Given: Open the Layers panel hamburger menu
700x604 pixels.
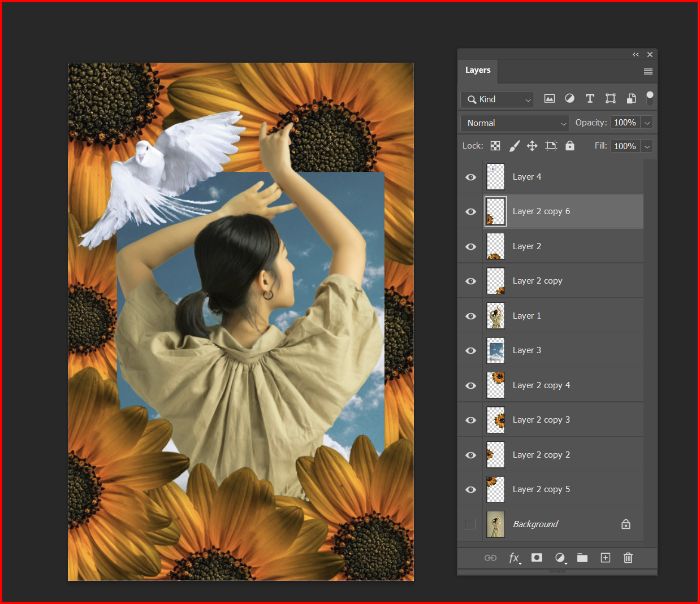Looking at the screenshot, I should point(648,71).
